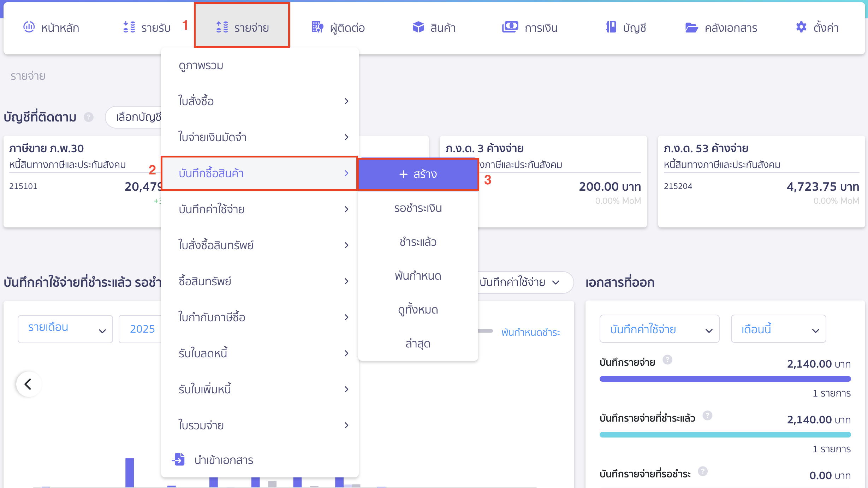
Task: Open the รายรับ menu
Action: click(x=147, y=27)
